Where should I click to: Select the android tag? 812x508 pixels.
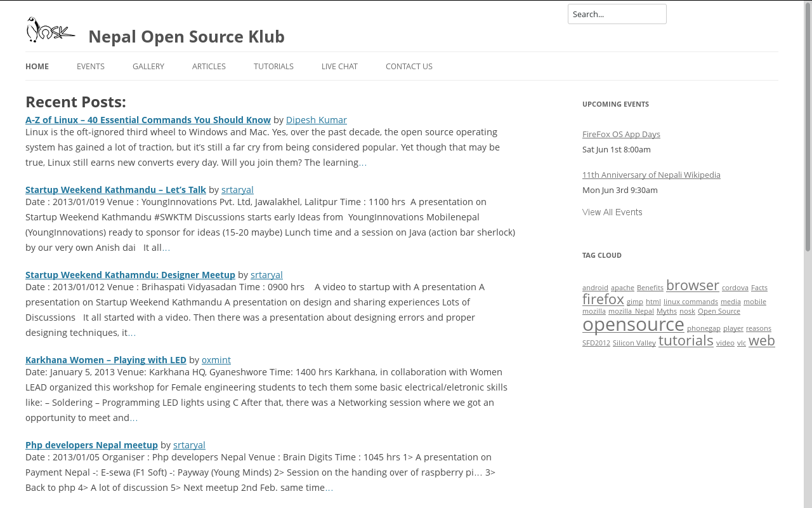[x=595, y=288]
